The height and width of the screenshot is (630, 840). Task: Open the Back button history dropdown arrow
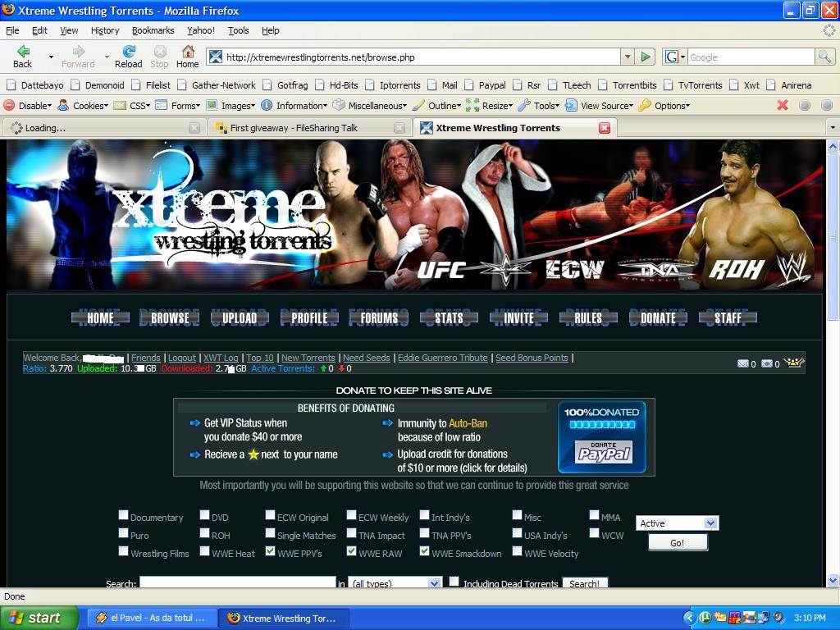pos(51,57)
